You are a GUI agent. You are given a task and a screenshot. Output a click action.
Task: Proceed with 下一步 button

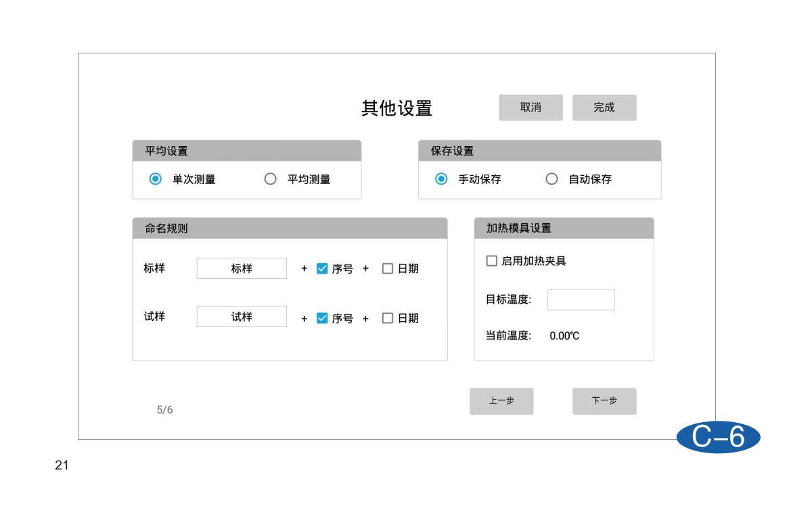click(x=604, y=401)
